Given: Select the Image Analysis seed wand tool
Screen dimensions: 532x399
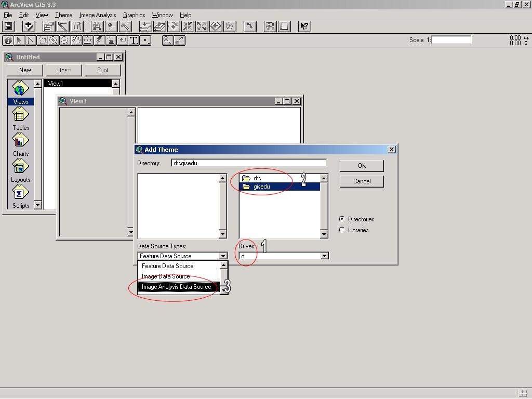Looking at the screenshot, I should [168, 41].
